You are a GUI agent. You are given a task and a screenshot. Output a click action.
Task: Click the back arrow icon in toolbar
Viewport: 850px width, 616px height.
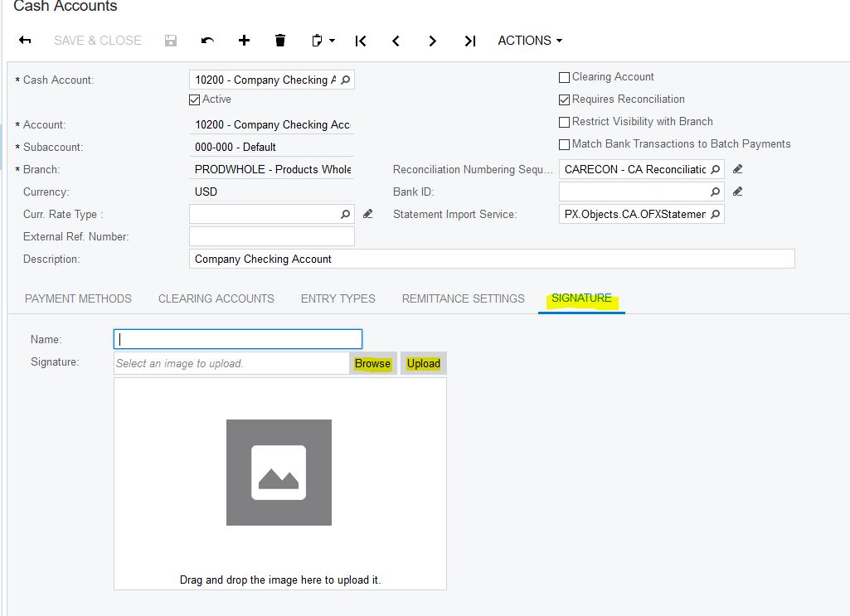click(25, 41)
